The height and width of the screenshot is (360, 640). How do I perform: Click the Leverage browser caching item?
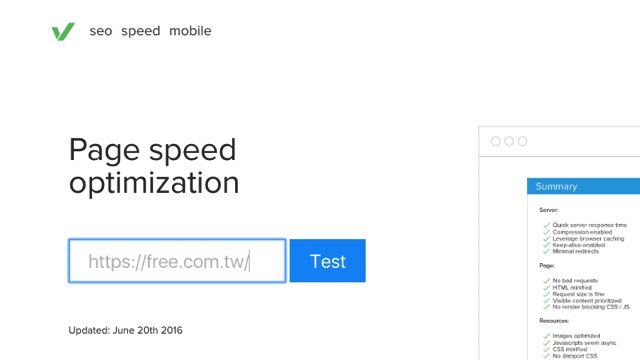click(588, 239)
